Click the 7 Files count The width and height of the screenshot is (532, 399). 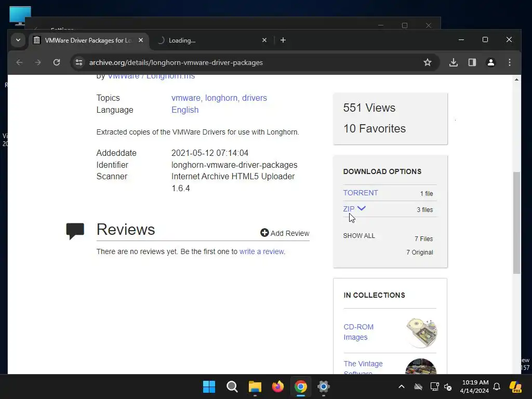(424, 239)
